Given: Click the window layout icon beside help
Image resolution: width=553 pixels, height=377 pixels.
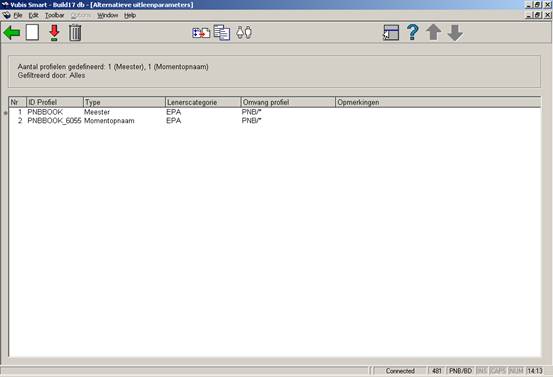Looking at the screenshot, I should tap(391, 33).
